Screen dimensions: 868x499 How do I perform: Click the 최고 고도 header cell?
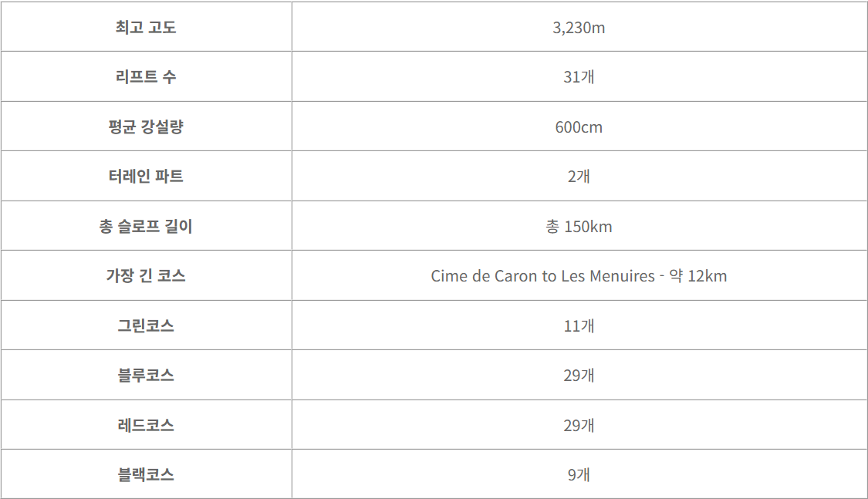click(146, 27)
